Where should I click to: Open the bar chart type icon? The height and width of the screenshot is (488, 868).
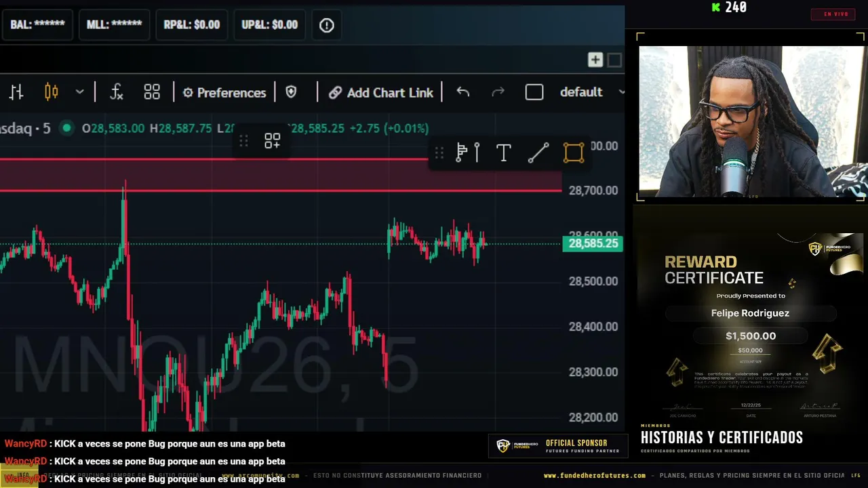click(16, 92)
